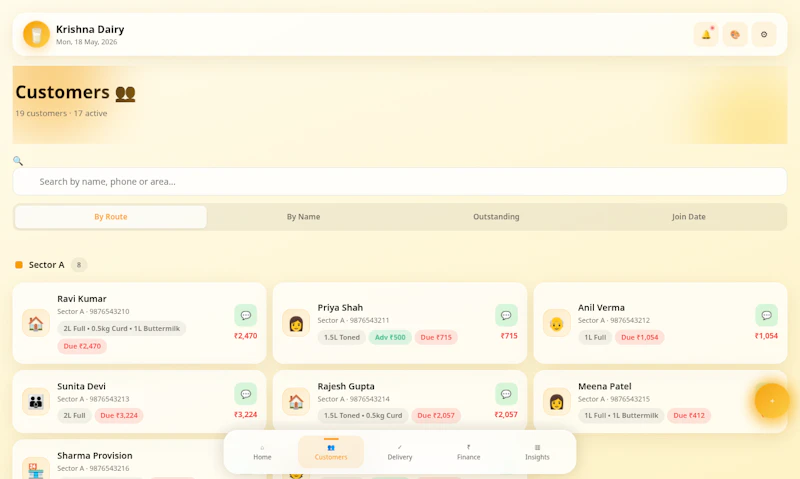Open Anil Verma's customer card

click(x=660, y=323)
